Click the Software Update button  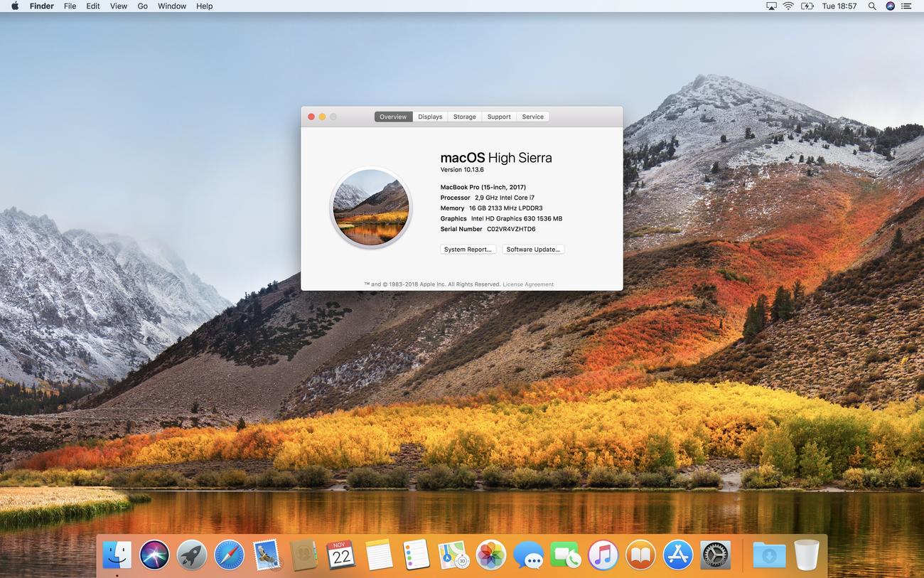pos(533,250)
